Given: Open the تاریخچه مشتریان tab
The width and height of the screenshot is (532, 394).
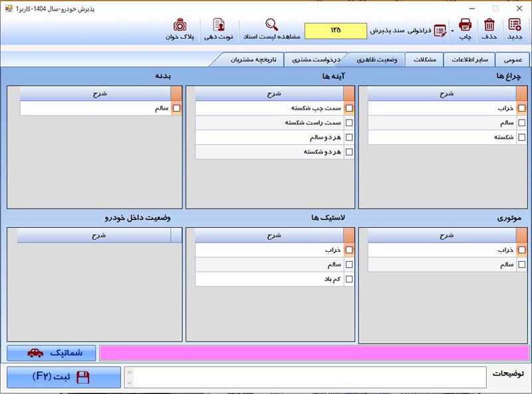Looking at the screenshot, I should 253,60.
